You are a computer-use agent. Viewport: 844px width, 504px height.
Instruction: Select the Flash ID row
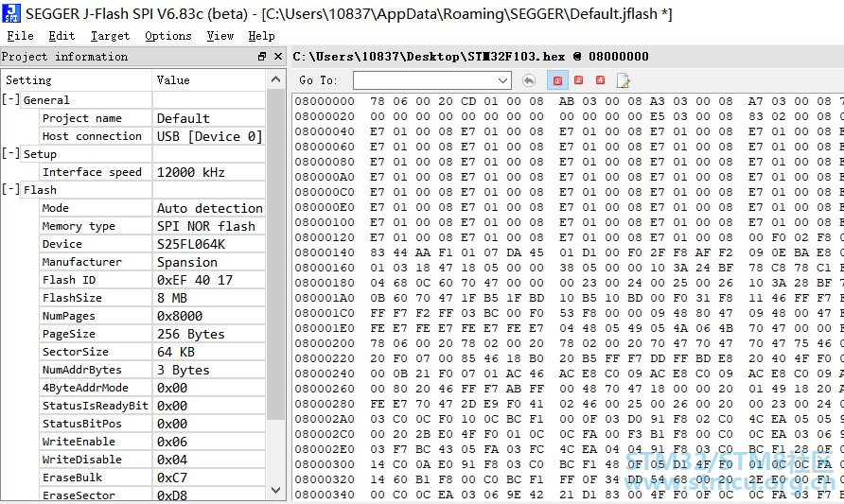coord(153,280)
